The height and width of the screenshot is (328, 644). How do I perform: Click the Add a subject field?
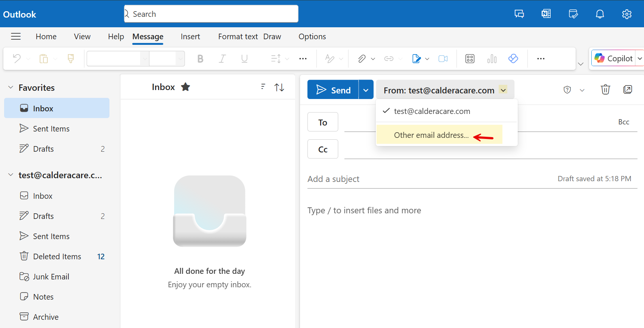click(x=430, y=179)
